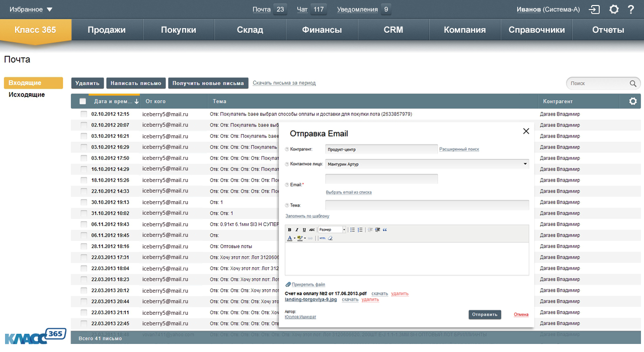This screenshot has height=352, width=644.
Task: Click the logout icon in top bar
Action: [595, 10]
